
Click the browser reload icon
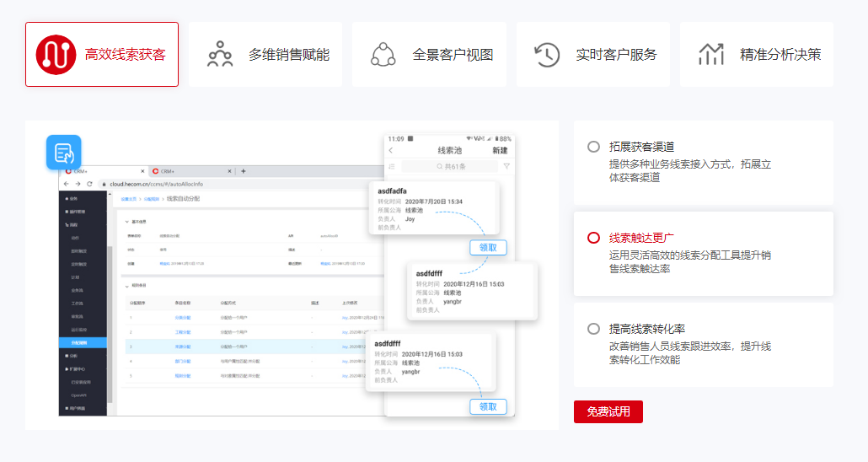point(89,183)
